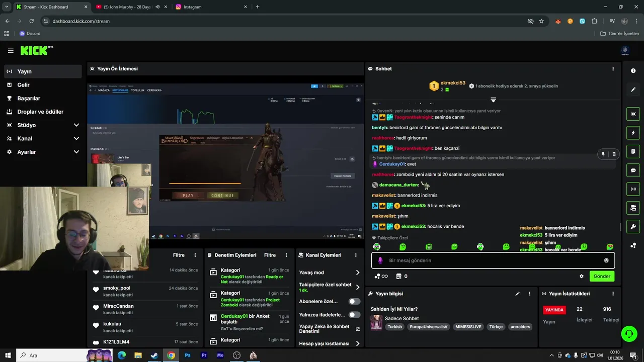Open Tüm Yer İşaretleri bookmarks folder
Viewport: 644px width, 362px height.
620,33
